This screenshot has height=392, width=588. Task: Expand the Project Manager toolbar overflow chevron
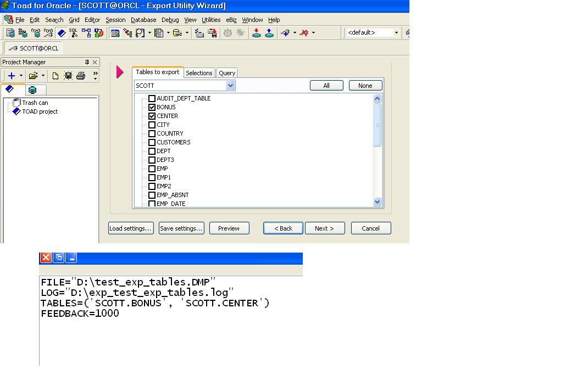coord(95,76)
